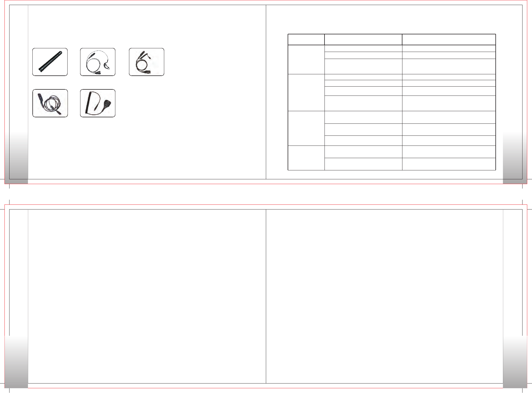Click the thin coiled cable accessory image

tap(50, 103)
